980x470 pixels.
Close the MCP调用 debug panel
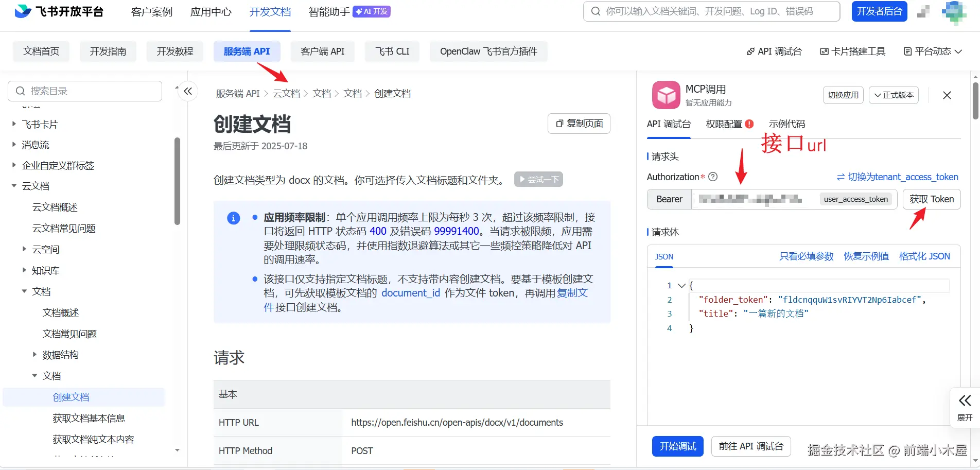[x=947, y=95]
